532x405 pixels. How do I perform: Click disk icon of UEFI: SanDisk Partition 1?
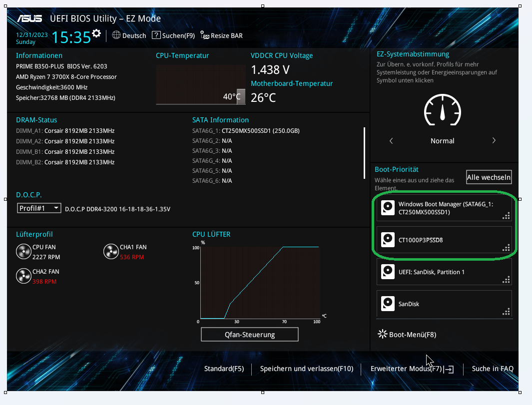(x=388, y=272)
